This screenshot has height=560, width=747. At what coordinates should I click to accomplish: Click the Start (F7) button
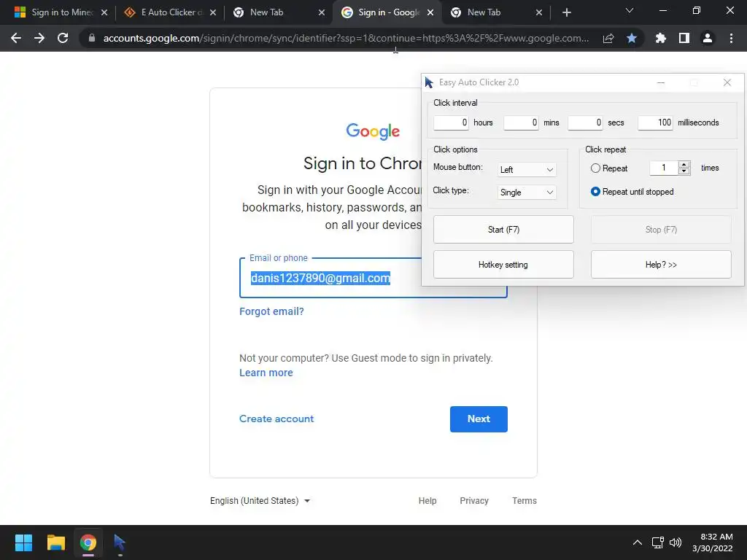tap(503, 230)
